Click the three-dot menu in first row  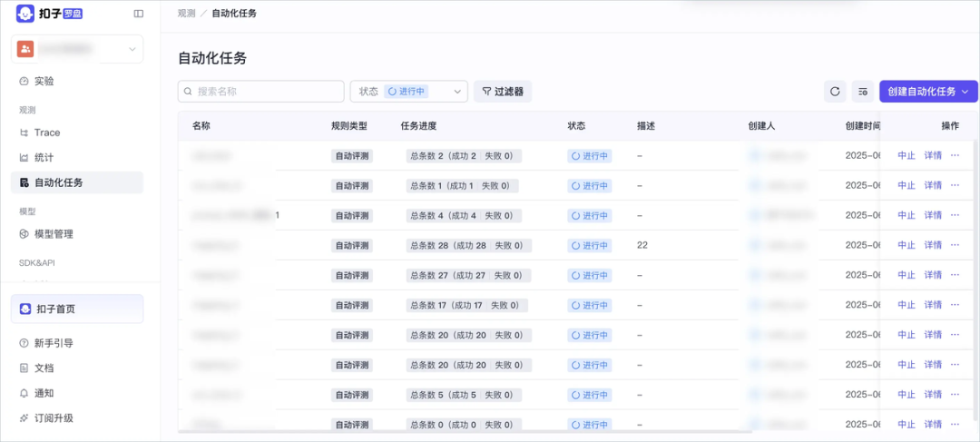(955, 155)
